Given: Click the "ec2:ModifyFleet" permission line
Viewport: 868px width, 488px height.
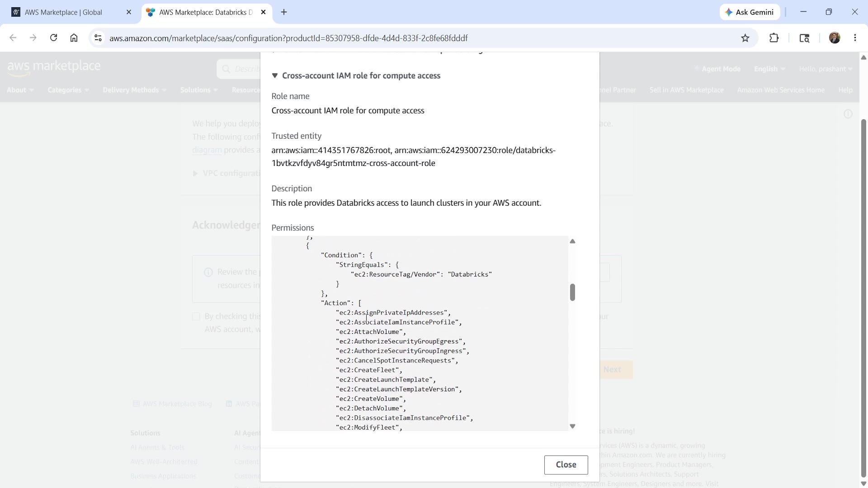Looking at the screenshot, I should [369, 427].
